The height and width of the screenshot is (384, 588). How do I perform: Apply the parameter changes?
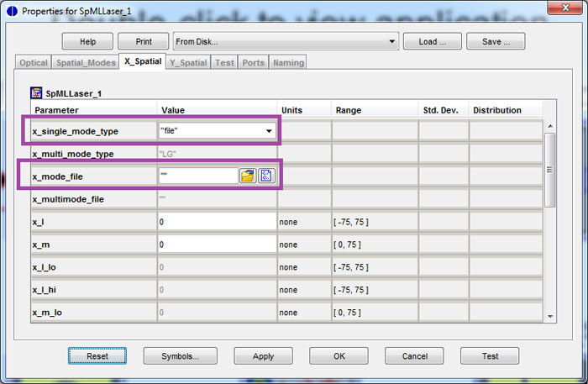[263, 356]
